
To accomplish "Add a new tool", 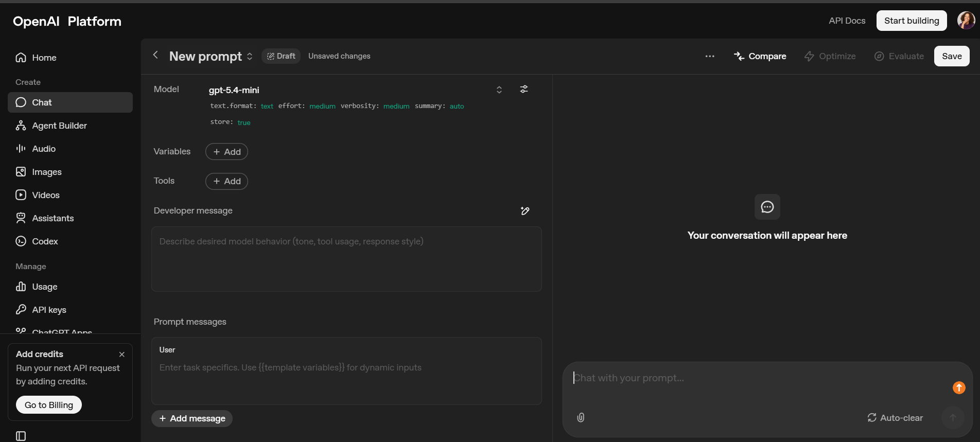I will [x=226, y=181].
